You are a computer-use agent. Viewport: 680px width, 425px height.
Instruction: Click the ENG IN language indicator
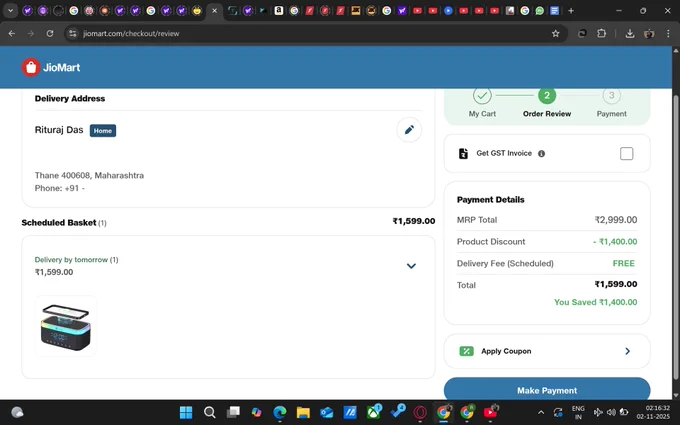tap(578, 412)
